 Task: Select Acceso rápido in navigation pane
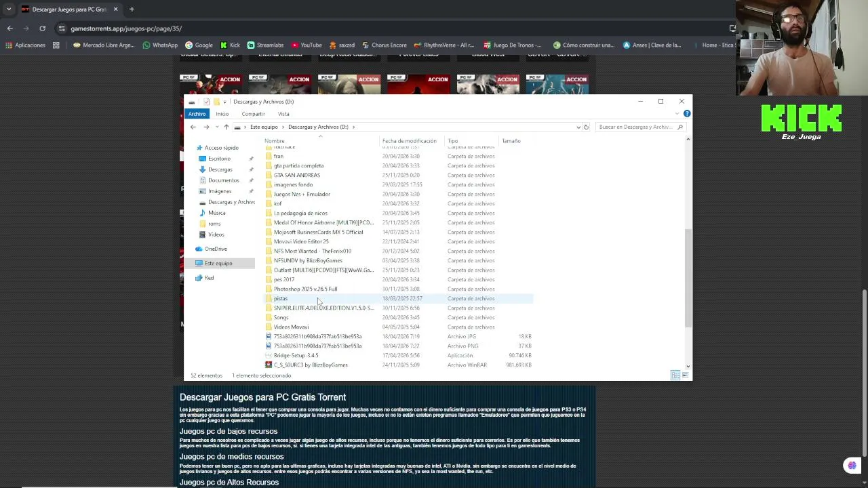[x=222, y=148]
